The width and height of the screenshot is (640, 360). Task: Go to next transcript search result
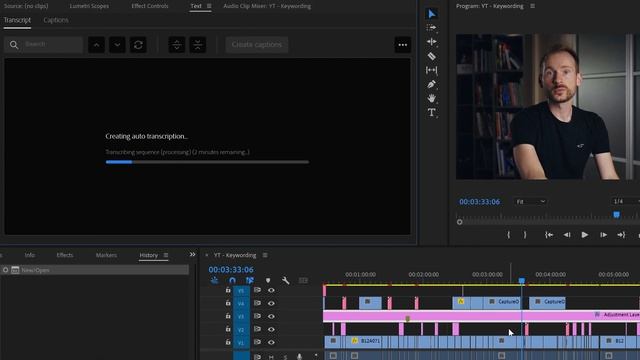117,45
